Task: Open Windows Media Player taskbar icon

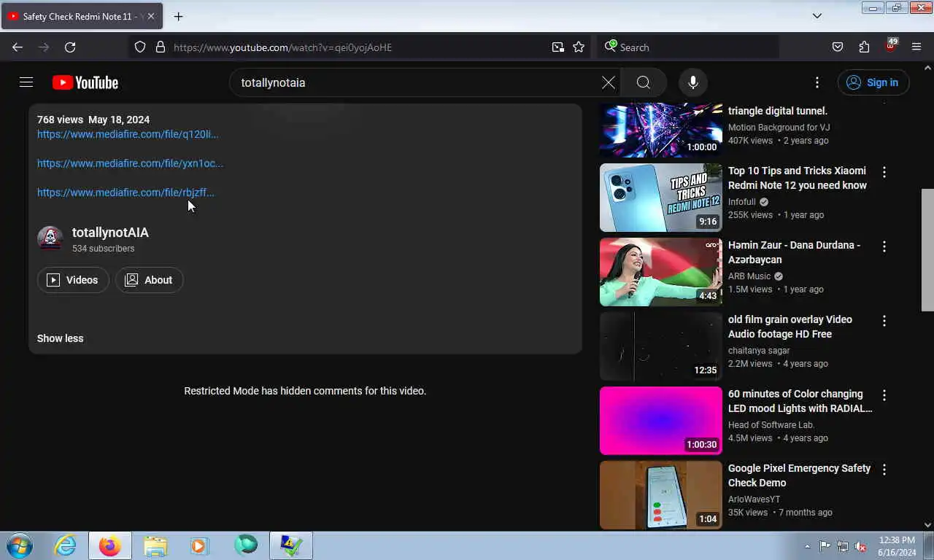Action: point(199,545)
